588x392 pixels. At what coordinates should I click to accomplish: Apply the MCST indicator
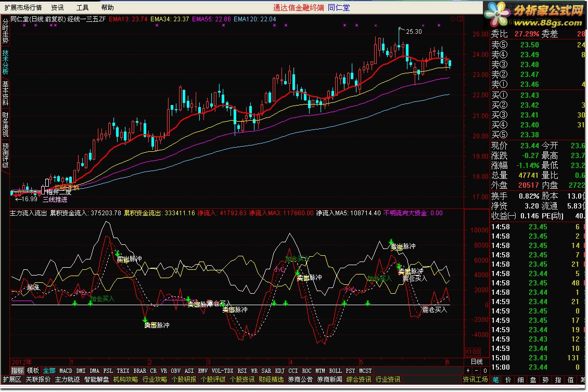tap(365, 371)
